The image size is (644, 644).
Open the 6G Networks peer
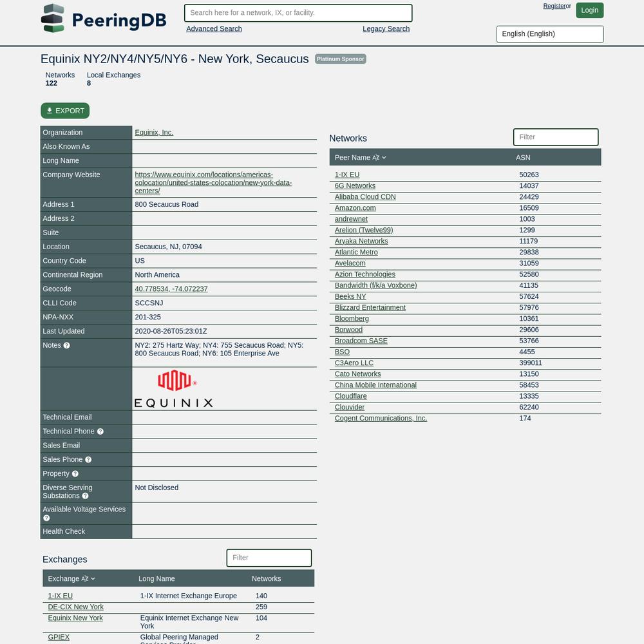tap(355, 186)
